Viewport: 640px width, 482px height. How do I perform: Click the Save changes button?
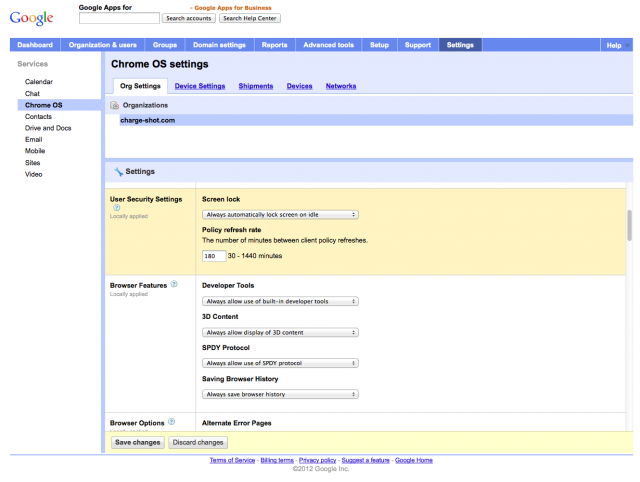138,442
